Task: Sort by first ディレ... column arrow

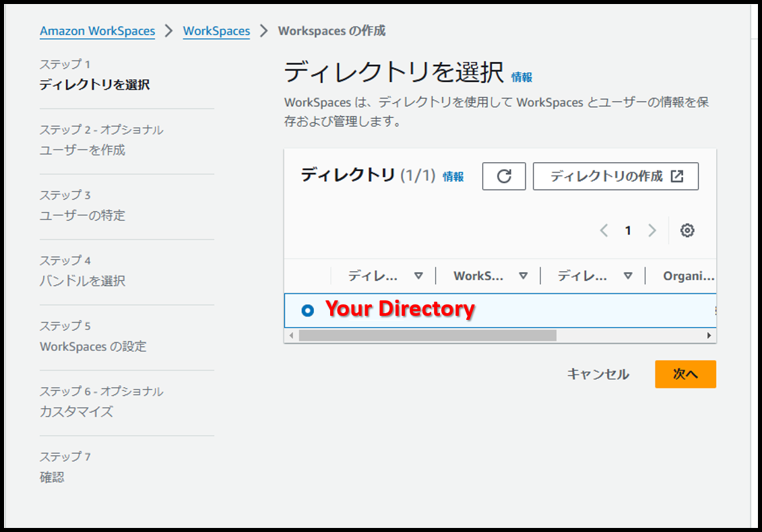Action: 418,276
